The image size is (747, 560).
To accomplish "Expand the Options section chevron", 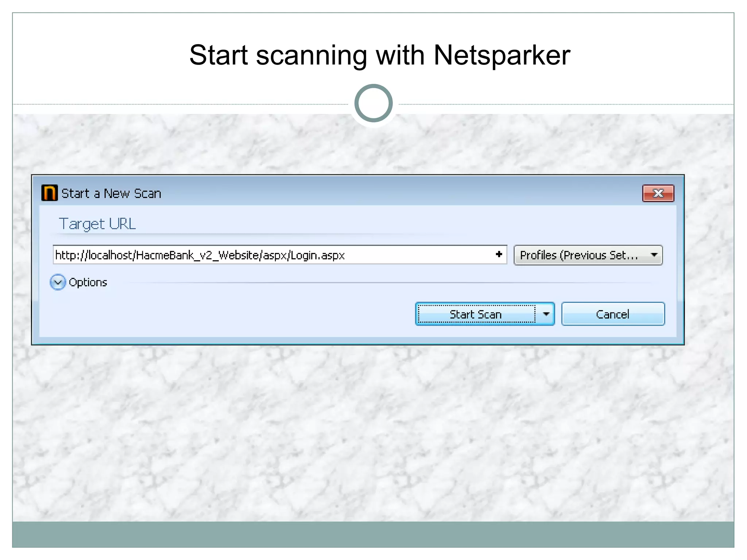I will coord(58,282).
